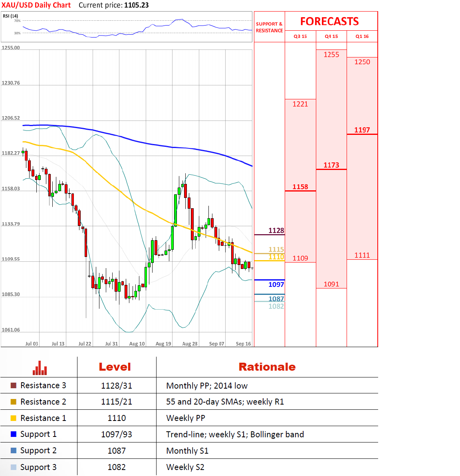Screen dimensions: 460x476
Task: Click the Support 2 level cell '1087'
Action: pyautogui.click(x=117, y=451)
